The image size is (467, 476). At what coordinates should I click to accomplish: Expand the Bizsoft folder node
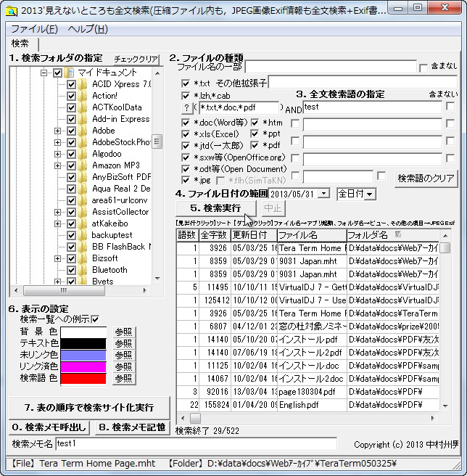57,258
